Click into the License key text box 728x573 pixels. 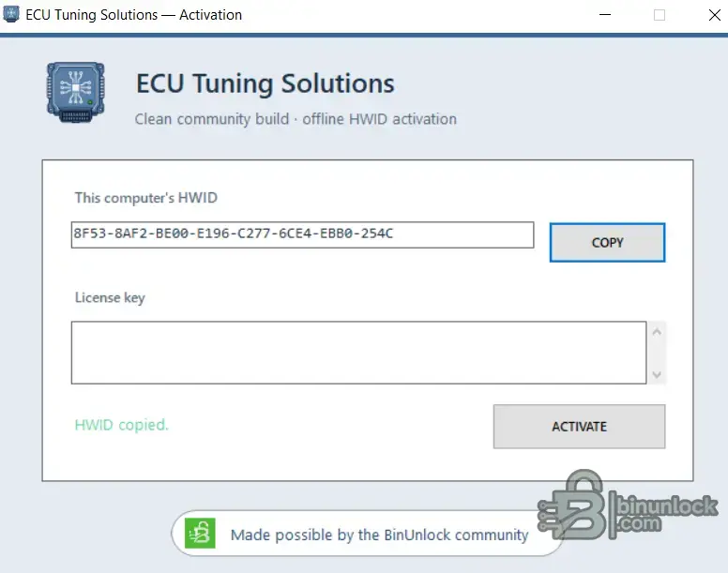359,353
